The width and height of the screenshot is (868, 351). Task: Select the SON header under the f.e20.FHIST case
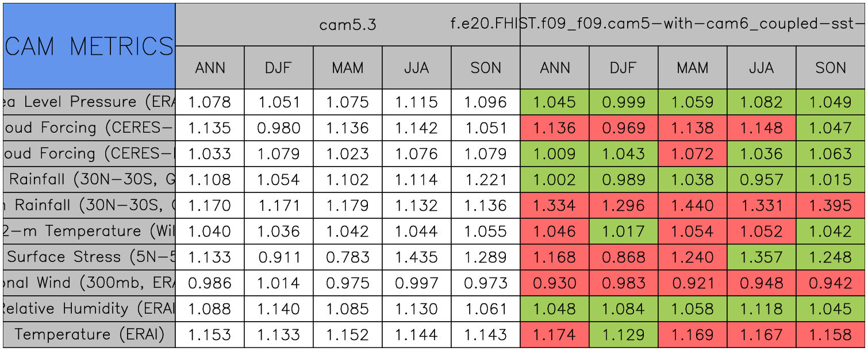click(x=831, y=68)
